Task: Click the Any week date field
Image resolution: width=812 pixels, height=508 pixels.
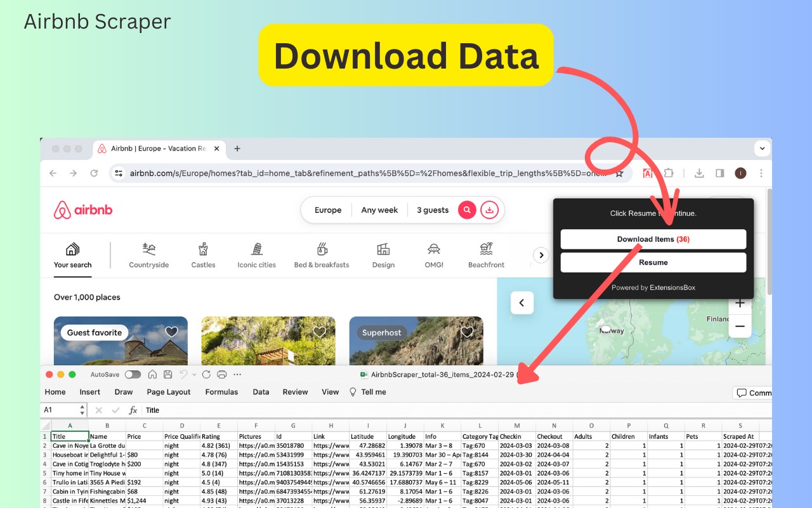Action: (379, 210)
